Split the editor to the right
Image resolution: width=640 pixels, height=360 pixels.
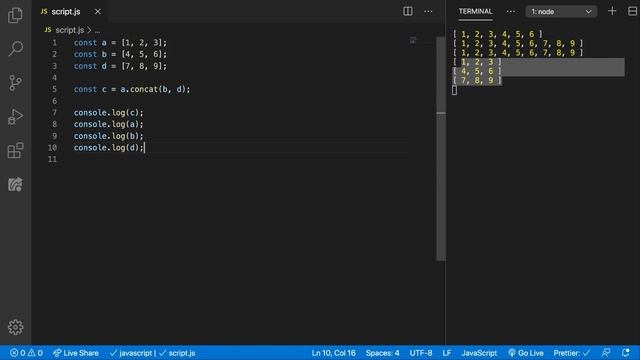point(407,11)
